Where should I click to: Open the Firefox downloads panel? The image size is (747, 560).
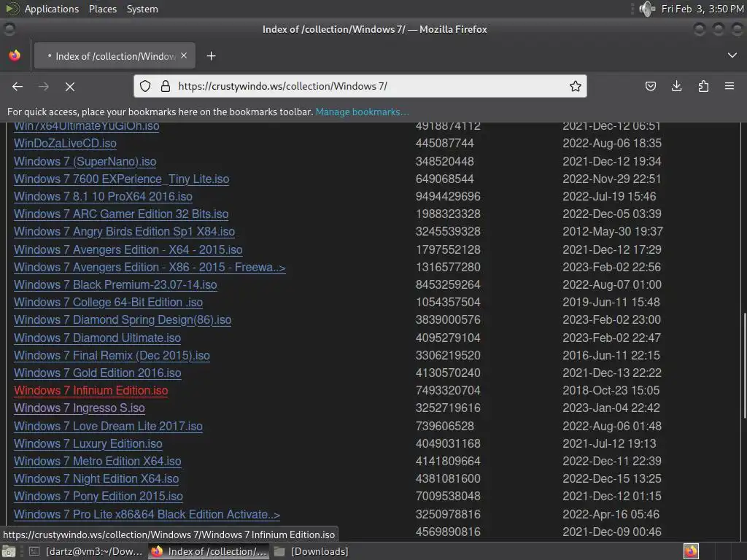click(676, 86)
